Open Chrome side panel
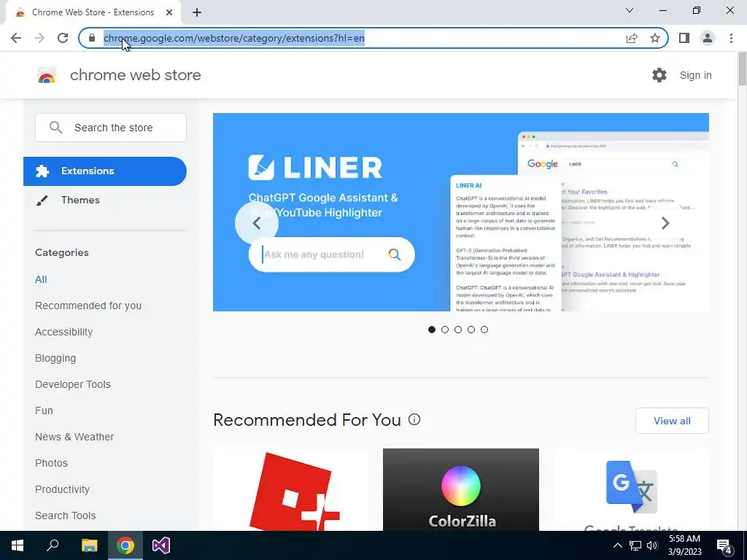This screenshot has width=747, height=560. click(x=684, y=38)
